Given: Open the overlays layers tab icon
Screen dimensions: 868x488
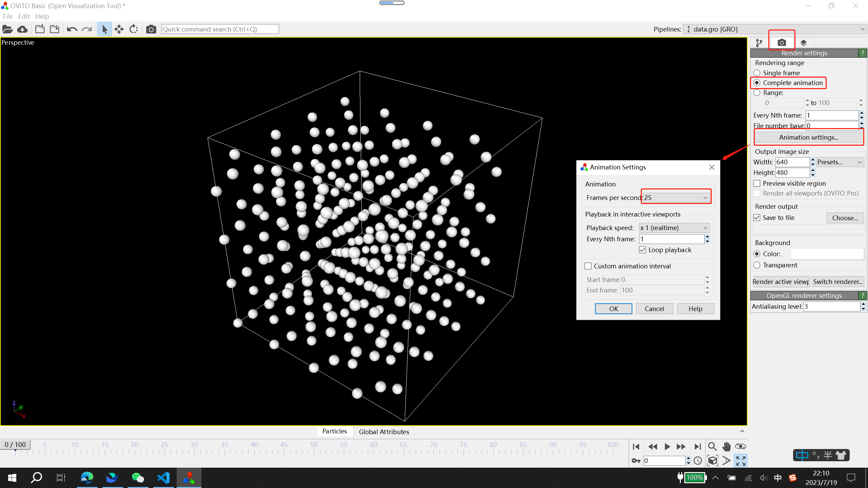Looking at the screenshot, I should pyautogui.click(x=803, y=43).
